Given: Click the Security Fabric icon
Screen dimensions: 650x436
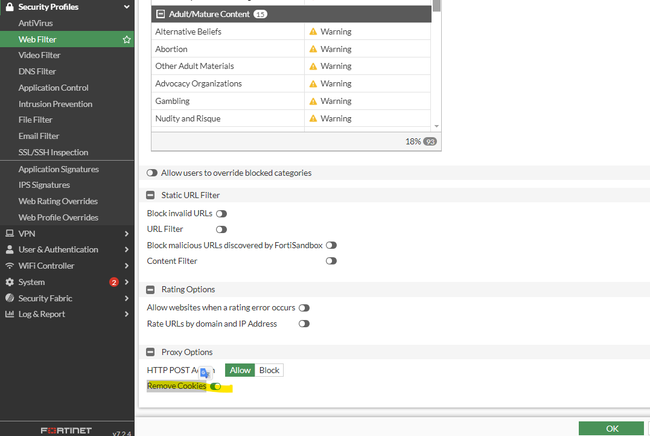Looking at the screenshot, I should click(x=9, y=298).
